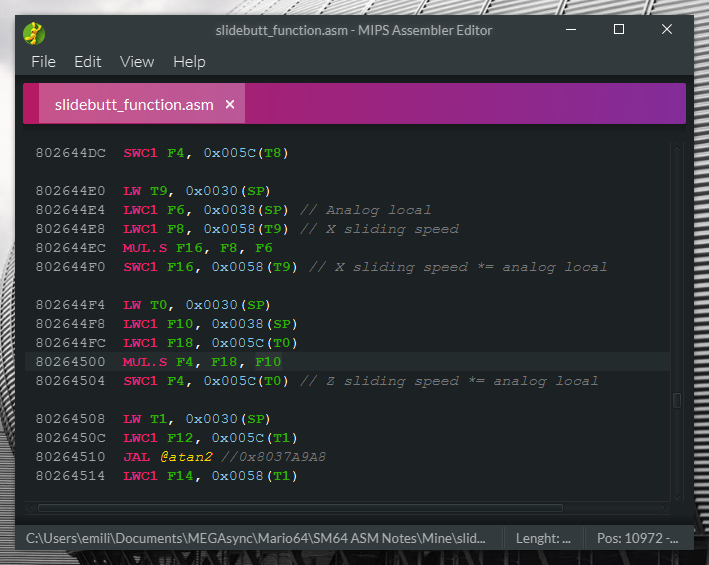Click the horizontal scrollbar thumb
709x565 pixels.
click(301, 508)
